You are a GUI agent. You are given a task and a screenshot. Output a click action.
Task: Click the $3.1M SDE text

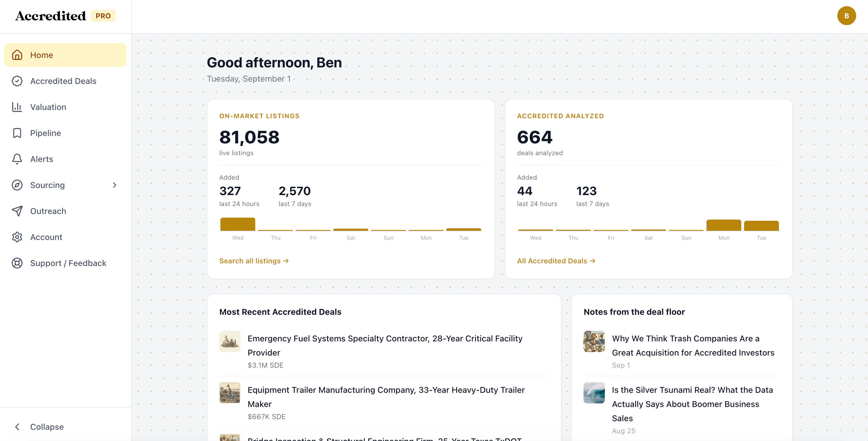pyautogui.click(x=266, y=365)
